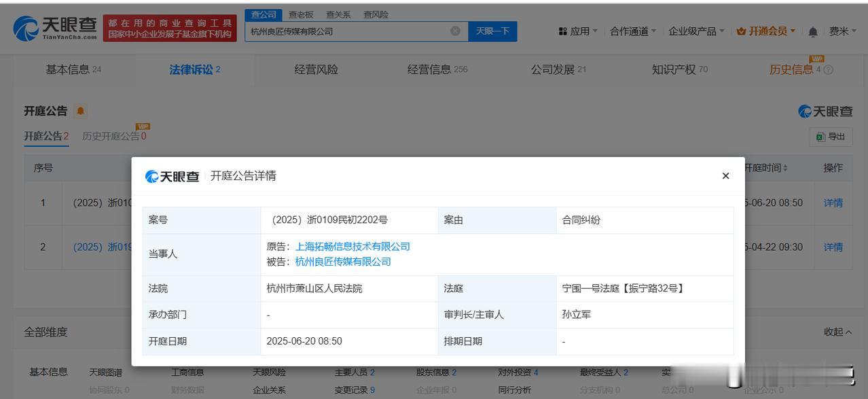Viewport: 868px width, 399px height.
Task: Select the 历史开庭公告 sub-tab
Action: (114, 136)
